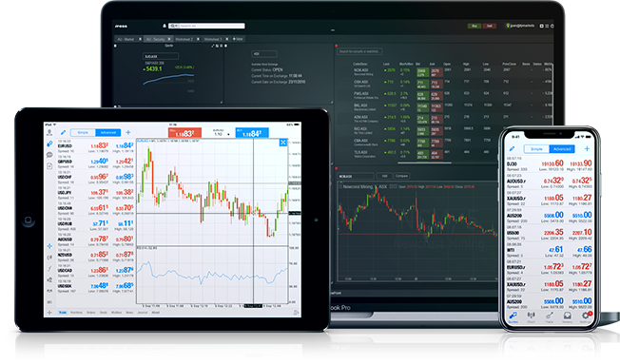Tap the indicators f icon in tablet sidebar
The height and width of the screenshot is (364, 620).
coord(49,269)
